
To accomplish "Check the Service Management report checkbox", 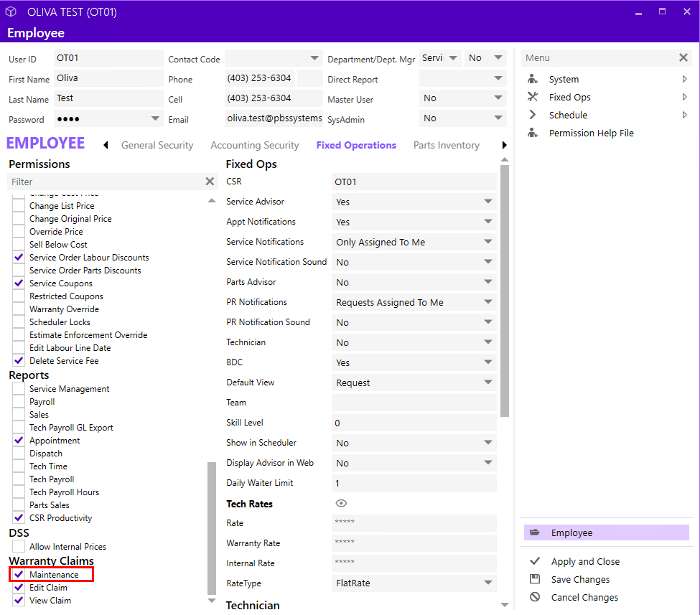I will click(x=18, y=388).
